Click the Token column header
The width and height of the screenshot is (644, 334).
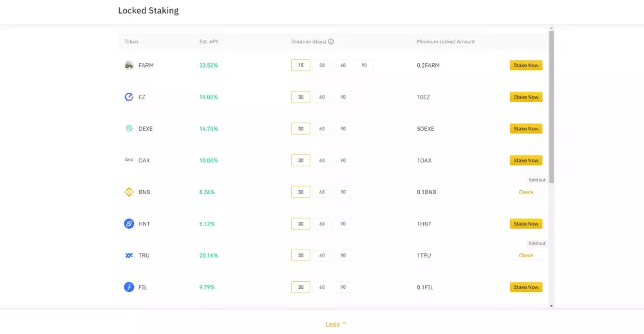131,41
